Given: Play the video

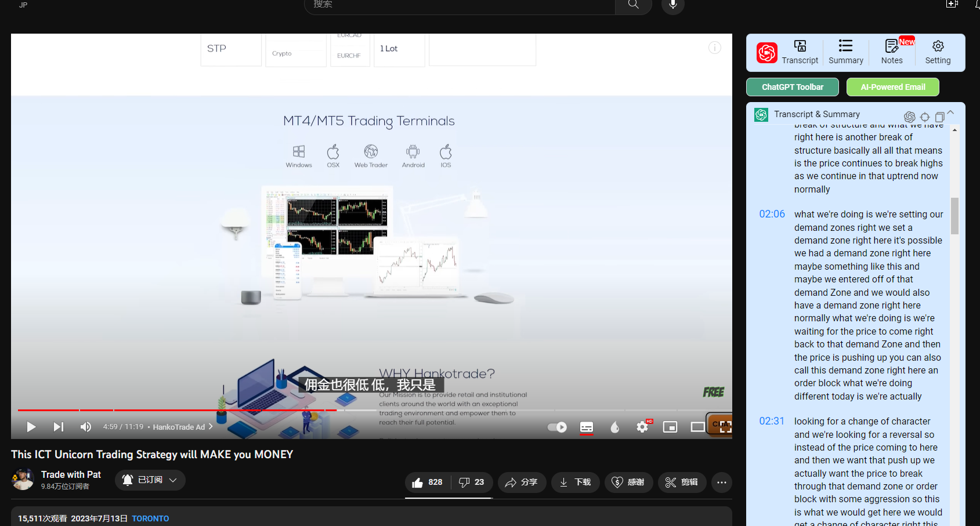Looking at the screenshot, I should 31,427.
